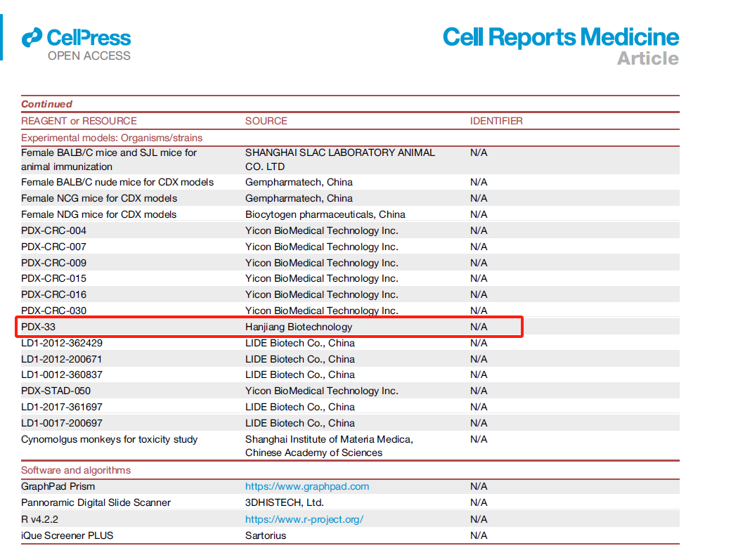731x560 pixels.
Task: Click Yicon BioMedical source in PDX-STAD-050 row
Action: (x=322, y=391)
